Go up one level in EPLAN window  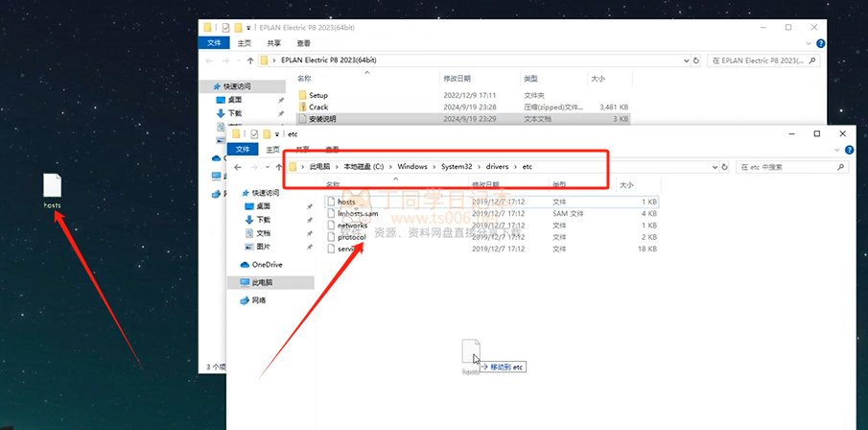pyautogui.click(x=250, y=60)
